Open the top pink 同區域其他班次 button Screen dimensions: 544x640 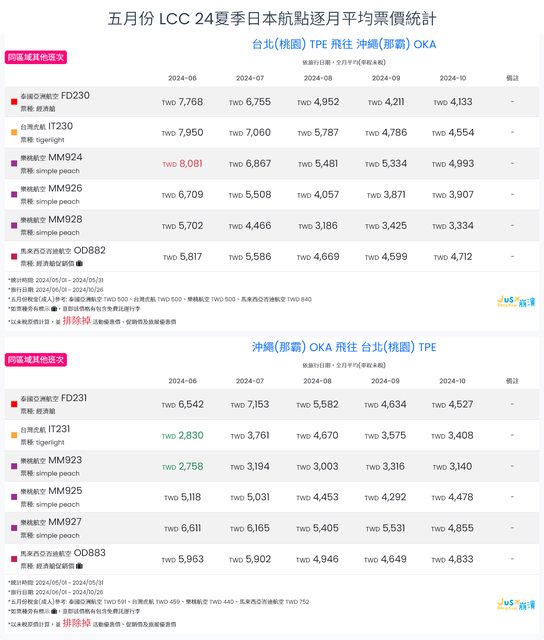click(36, 58)
